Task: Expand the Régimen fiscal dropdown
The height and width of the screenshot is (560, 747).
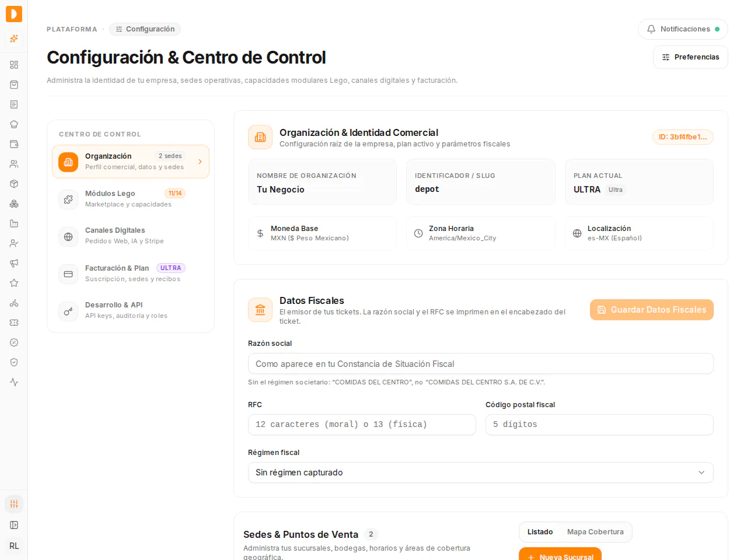Action: pyautogui.click(x=481, y=473)
